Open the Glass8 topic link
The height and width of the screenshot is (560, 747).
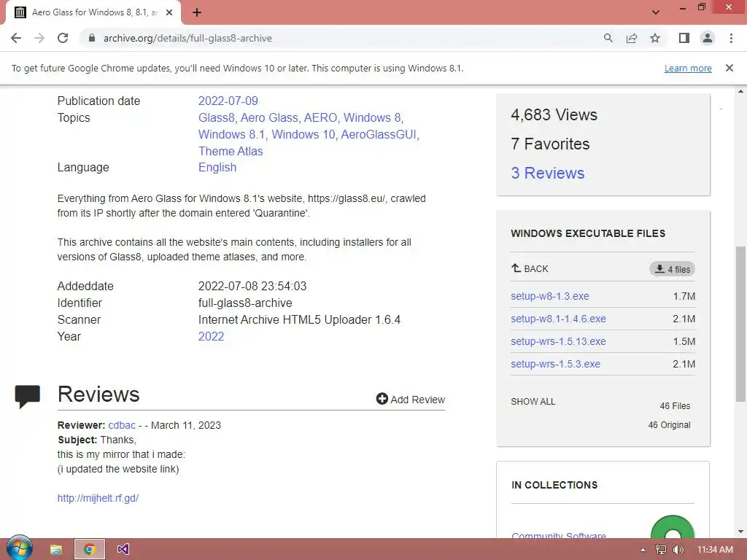coord(216,117)
